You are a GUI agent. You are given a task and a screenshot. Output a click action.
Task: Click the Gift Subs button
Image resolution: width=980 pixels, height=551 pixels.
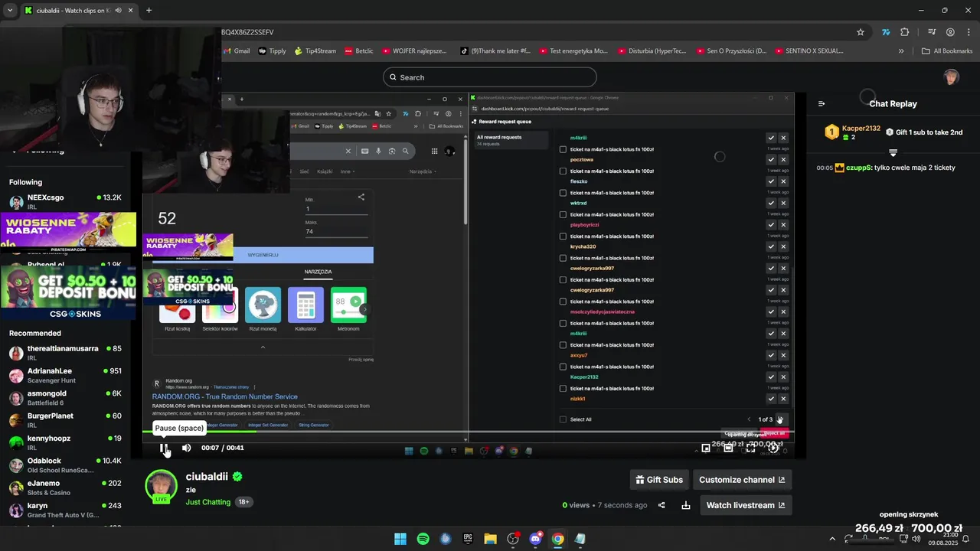(659, 480)
